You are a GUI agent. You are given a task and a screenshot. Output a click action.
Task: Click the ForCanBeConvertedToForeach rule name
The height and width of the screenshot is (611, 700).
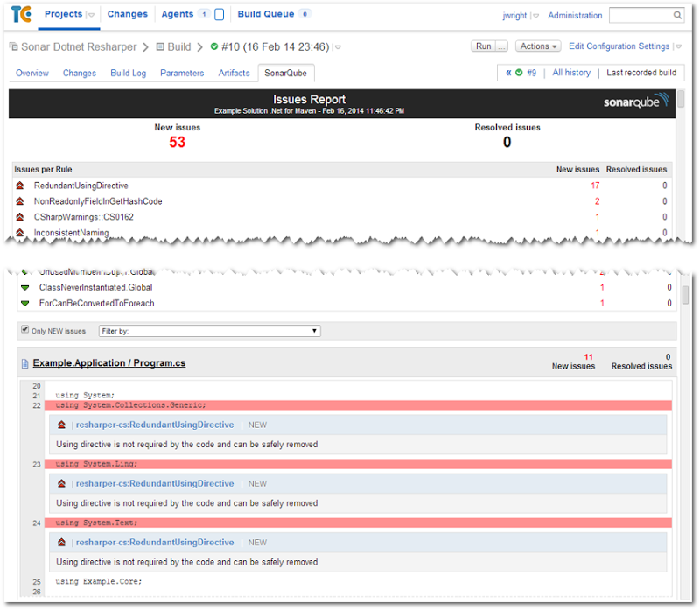pos(97,303)
